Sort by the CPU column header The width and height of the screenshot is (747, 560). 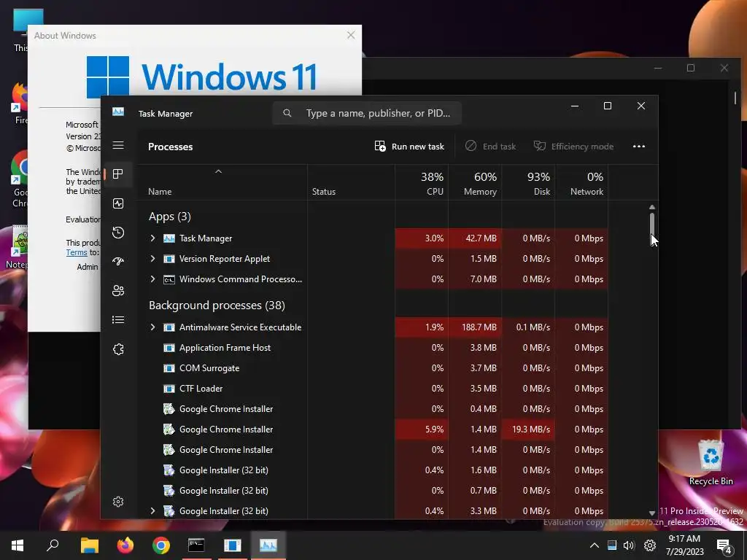click(422, 184)
